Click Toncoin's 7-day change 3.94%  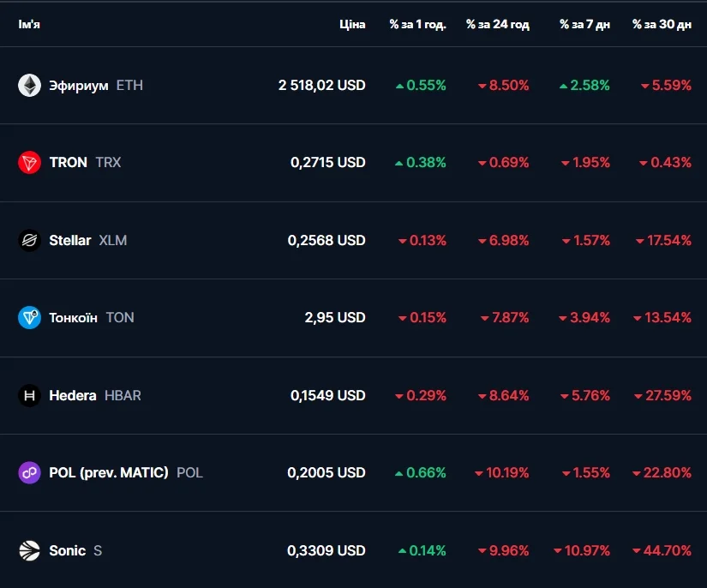pos(584,317)
